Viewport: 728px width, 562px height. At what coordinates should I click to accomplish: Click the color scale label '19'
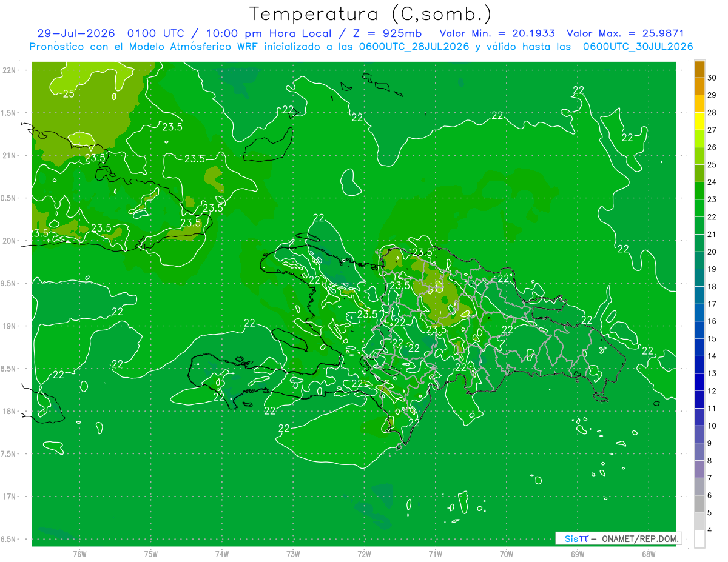(x=712, y=269)
